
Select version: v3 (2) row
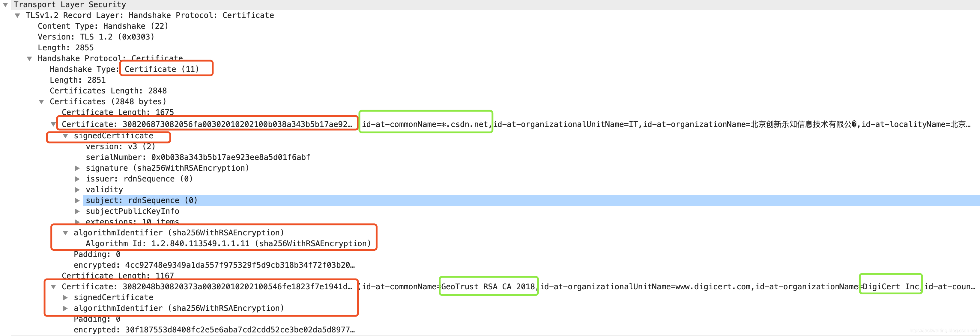tap(120, 147)
